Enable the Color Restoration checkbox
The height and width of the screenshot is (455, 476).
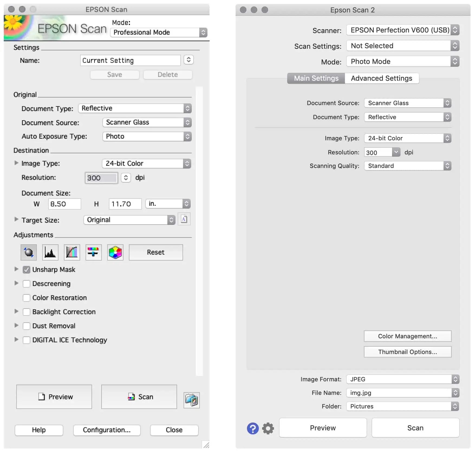click(x=27, y=298)
